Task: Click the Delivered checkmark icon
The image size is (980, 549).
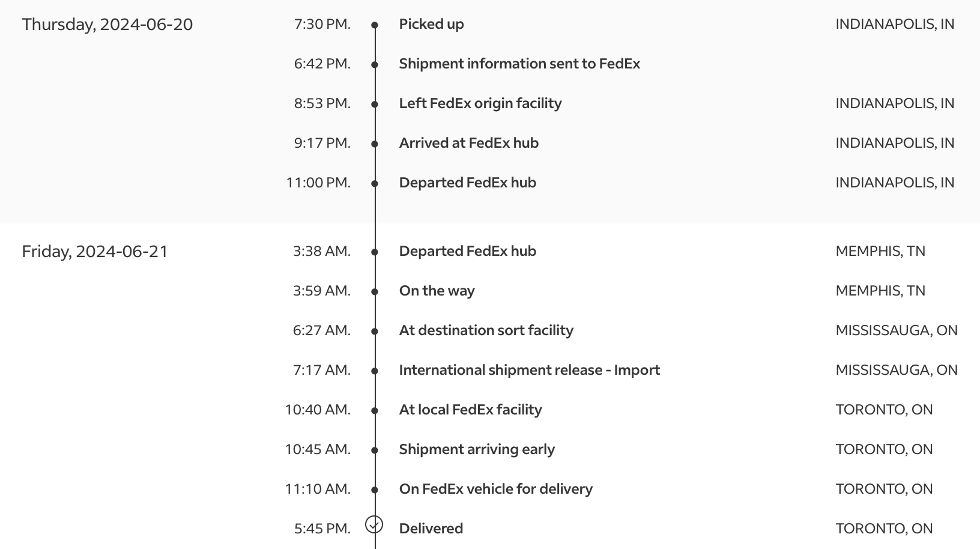Action: point(374,524)
